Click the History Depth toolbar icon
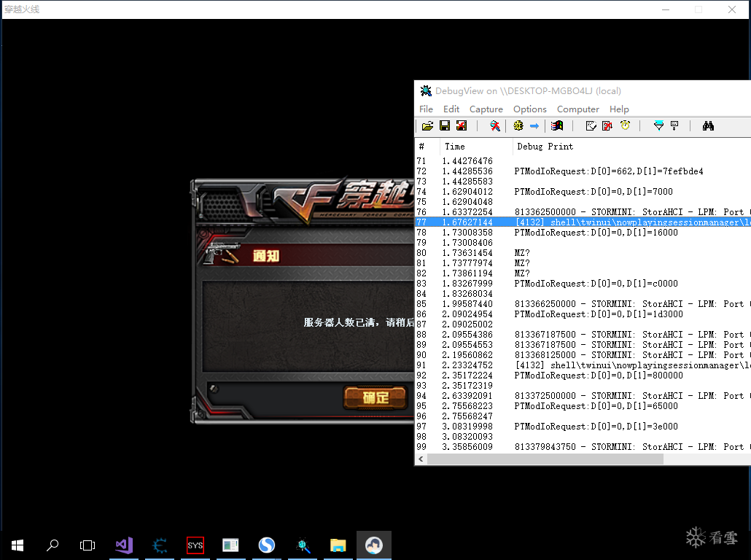 [x=674, y=126]
